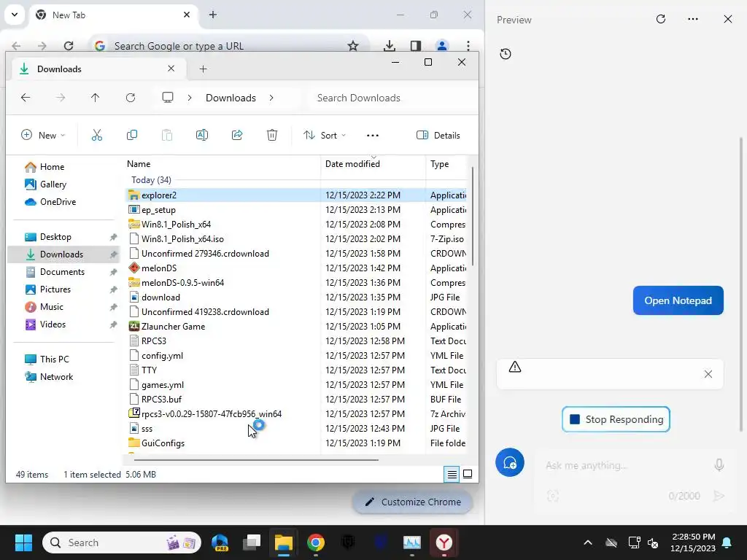Open the New item dropdown
The height and width of the screenshot is (560, 747).
pos(43,135)
